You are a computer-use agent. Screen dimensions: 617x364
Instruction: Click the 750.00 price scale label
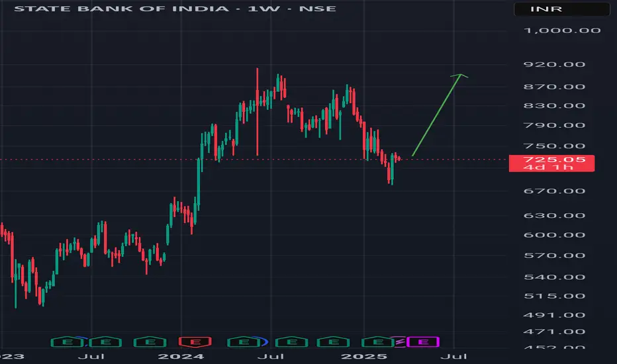(554, 146)
